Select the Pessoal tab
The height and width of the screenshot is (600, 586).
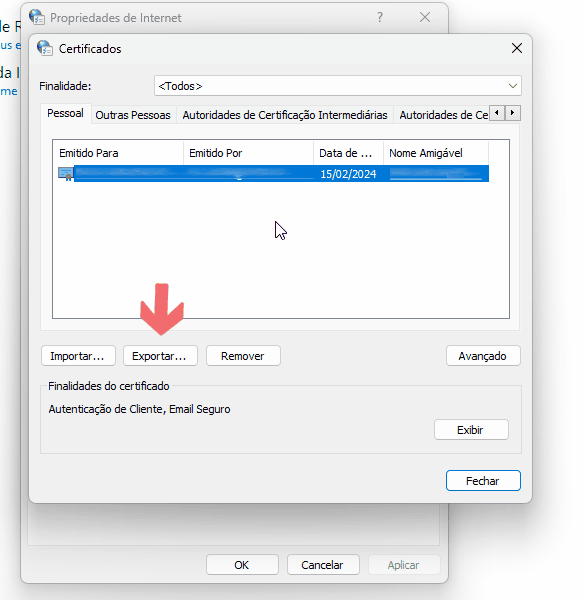[x=65, y=114]
